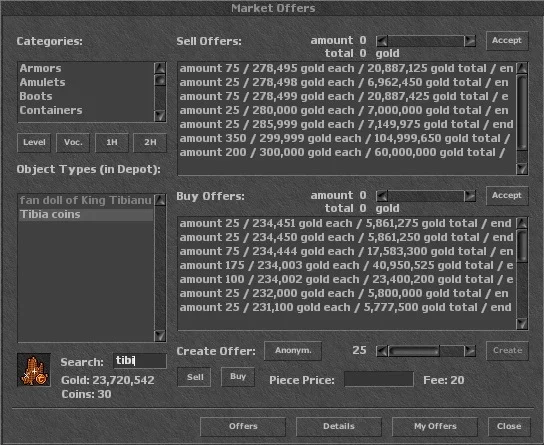Screen dimensions: 544x445
Task: Increase Sell Offers amount with right arrow
Action: pyautogui.click(x=470, y=41)
